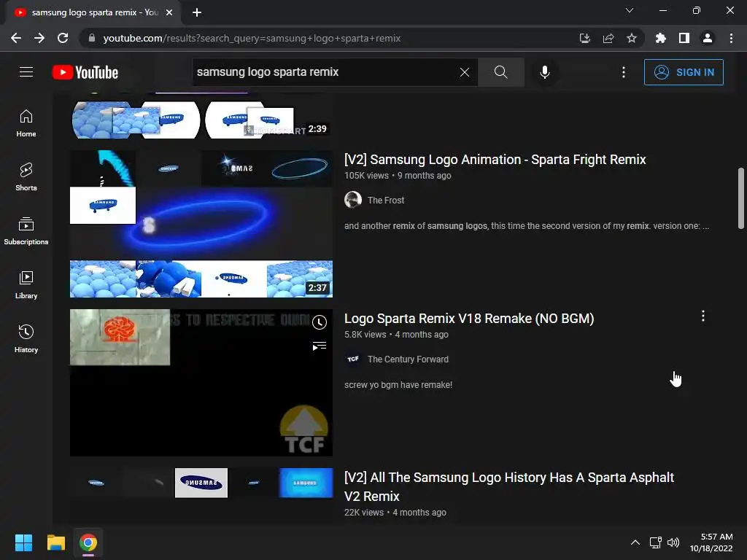Open the Chrome profile icon
This screenshot has width=747, height=560.
tap(708, 38)
